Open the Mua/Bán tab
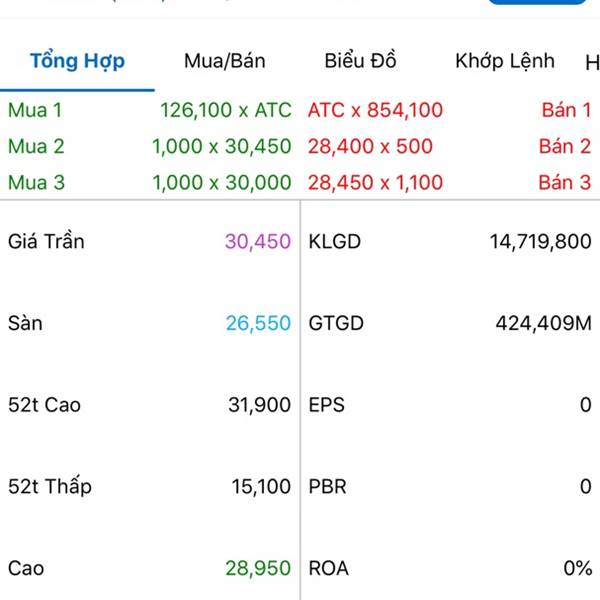600x600 pixels. [x=225, y=61]
